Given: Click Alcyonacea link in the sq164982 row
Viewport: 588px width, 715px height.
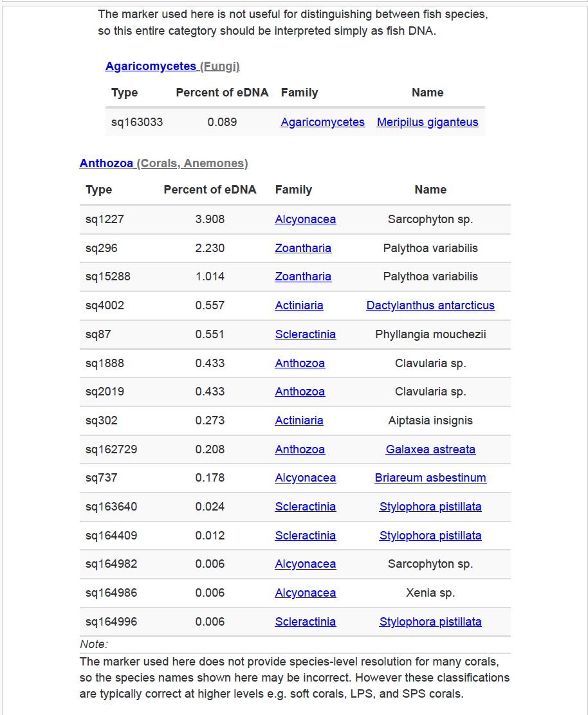Looking at the screenshot, I should (x=305, y=564).
